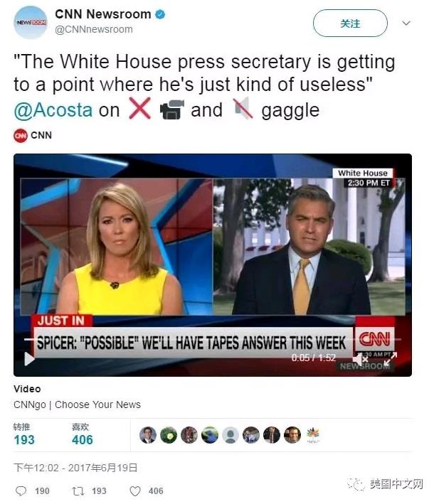The height and width of the screenshot is (504, 434).
Task: Click the retweet arrows icon
Action: point(78,491)
